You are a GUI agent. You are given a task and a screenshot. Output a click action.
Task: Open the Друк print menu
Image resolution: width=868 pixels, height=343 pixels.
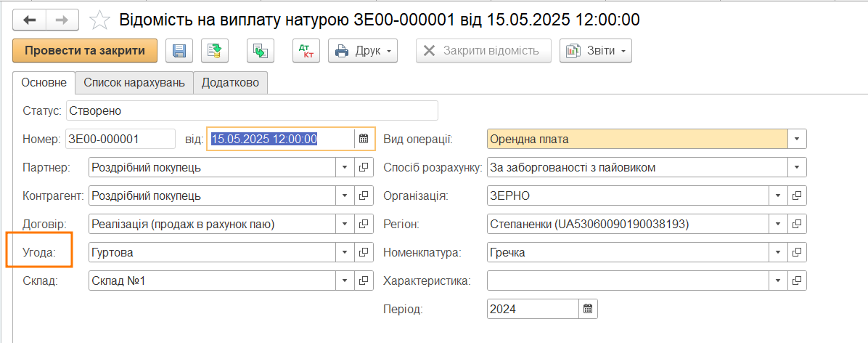point(364,51)
